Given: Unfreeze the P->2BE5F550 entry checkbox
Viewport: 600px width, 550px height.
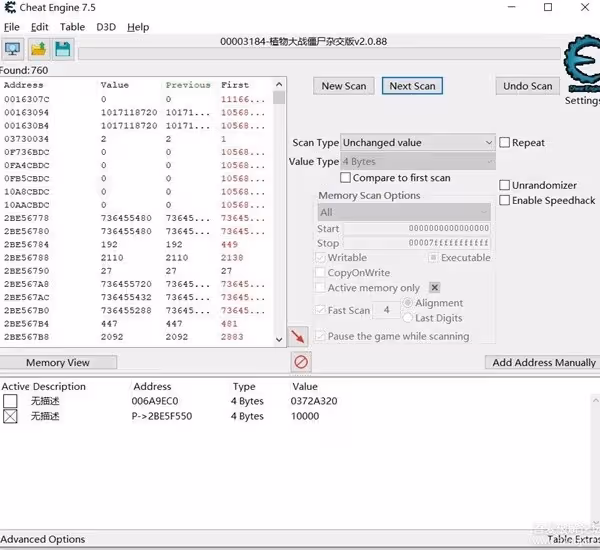Looking at the screenshot, I should (10, 416).
